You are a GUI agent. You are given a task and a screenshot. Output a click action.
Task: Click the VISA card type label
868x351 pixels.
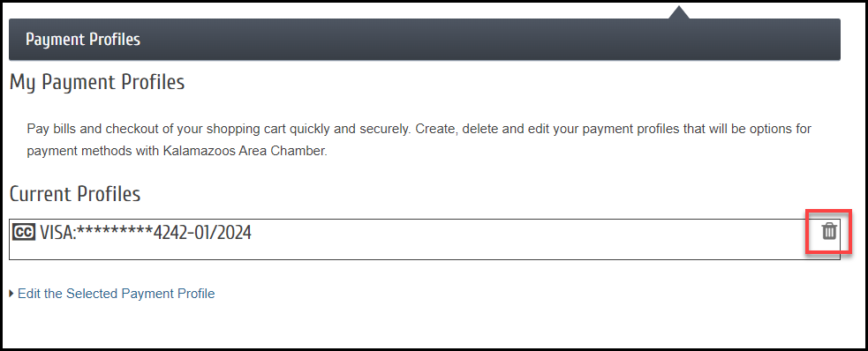56,233
